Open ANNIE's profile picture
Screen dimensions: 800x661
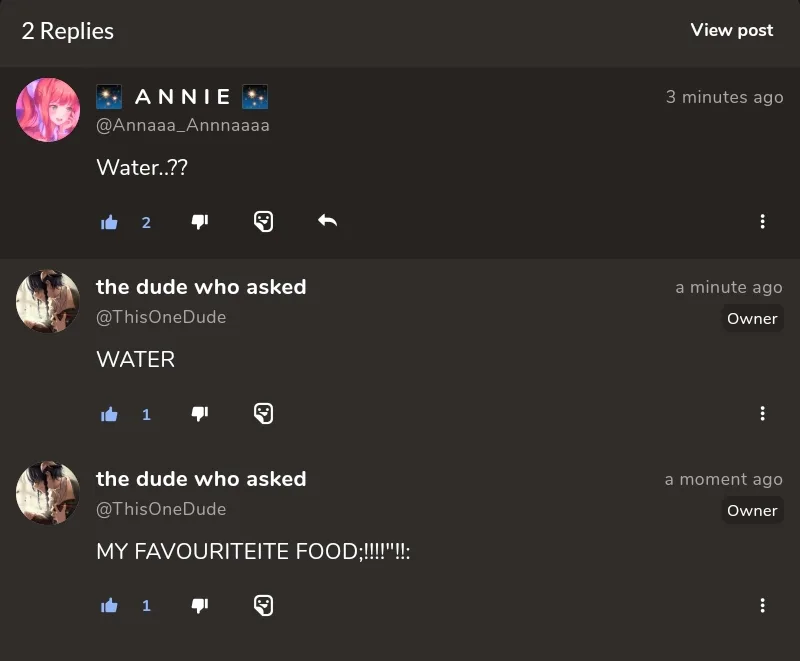[x=48, y=110]
